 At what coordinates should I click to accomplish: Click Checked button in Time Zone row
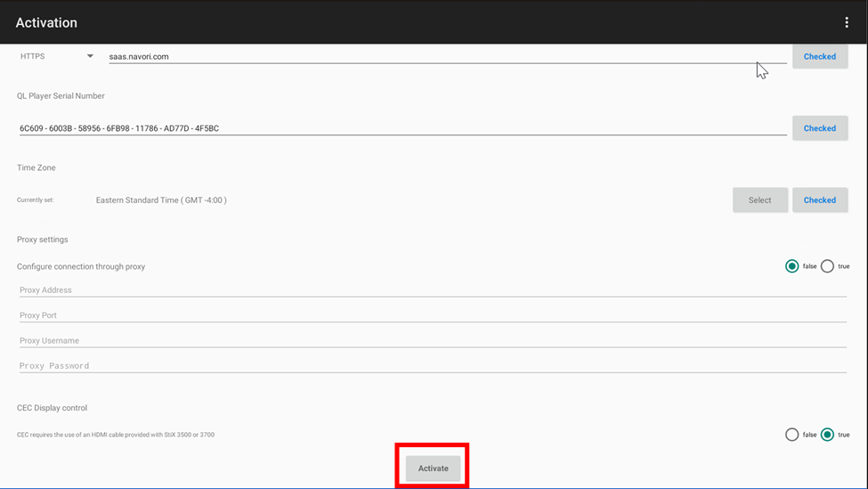[819, 200]
